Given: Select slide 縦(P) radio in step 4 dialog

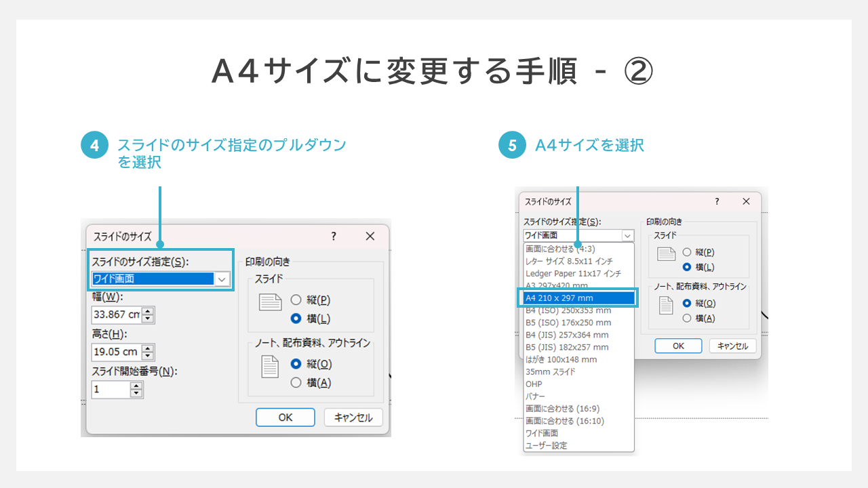Looking at the screenshot, I should click(x=296, y=300).
